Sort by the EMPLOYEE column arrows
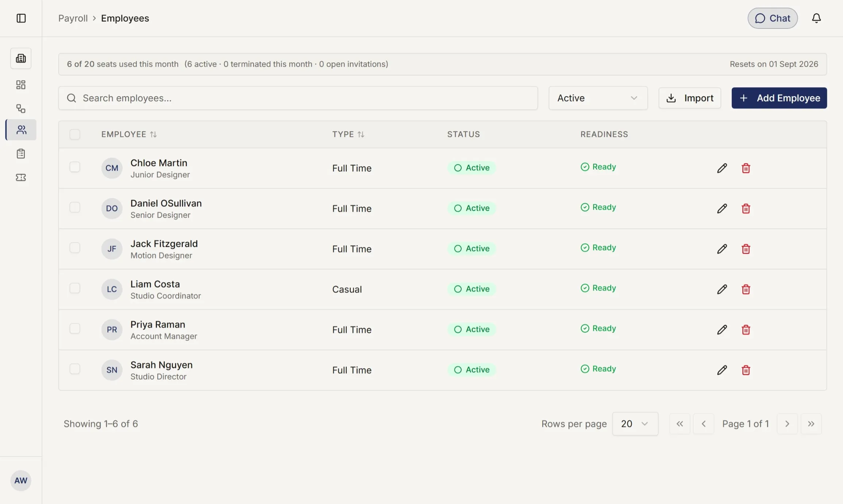 (153, 135)
